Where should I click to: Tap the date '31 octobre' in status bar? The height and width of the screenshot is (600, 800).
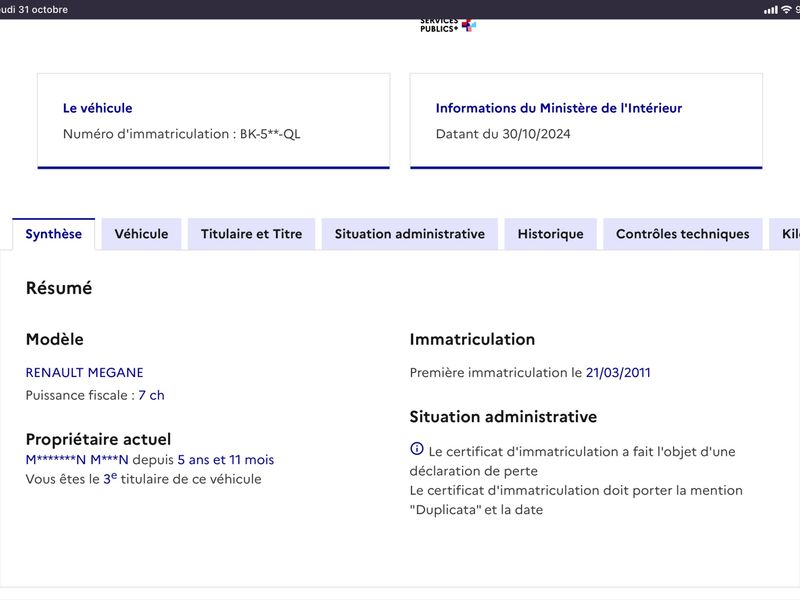tap(43, 9)
